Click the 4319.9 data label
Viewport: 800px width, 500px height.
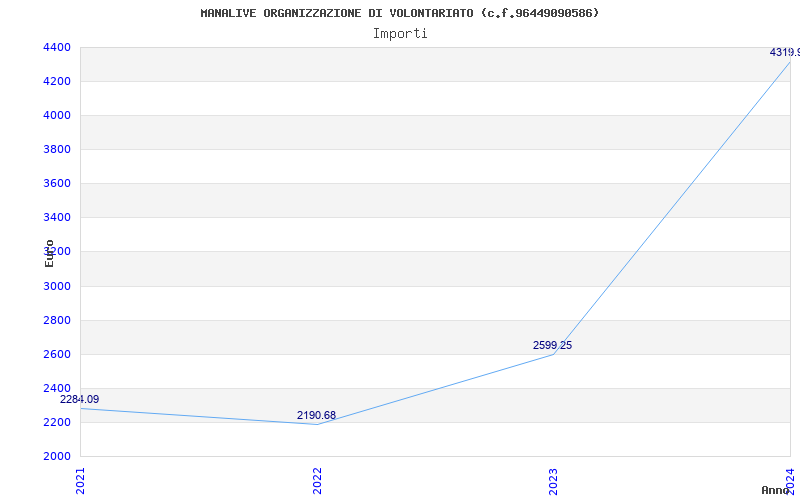(x=785, y=52)
